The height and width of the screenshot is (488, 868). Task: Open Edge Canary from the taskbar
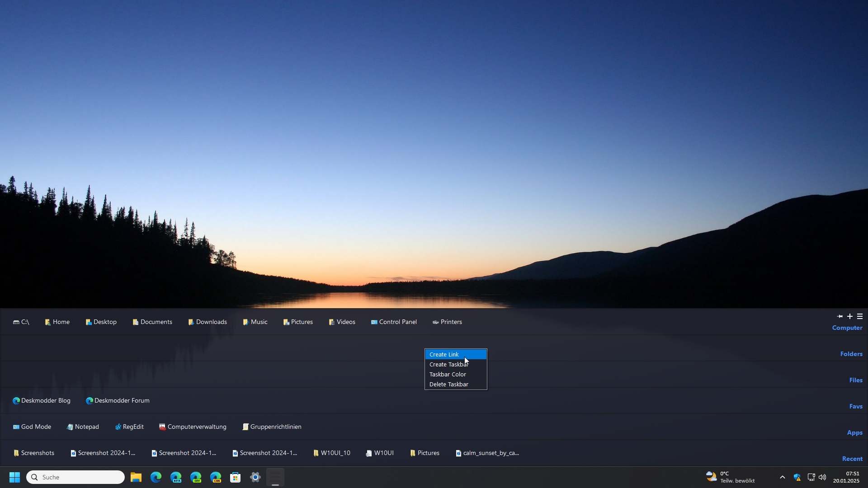coord(216,478)
